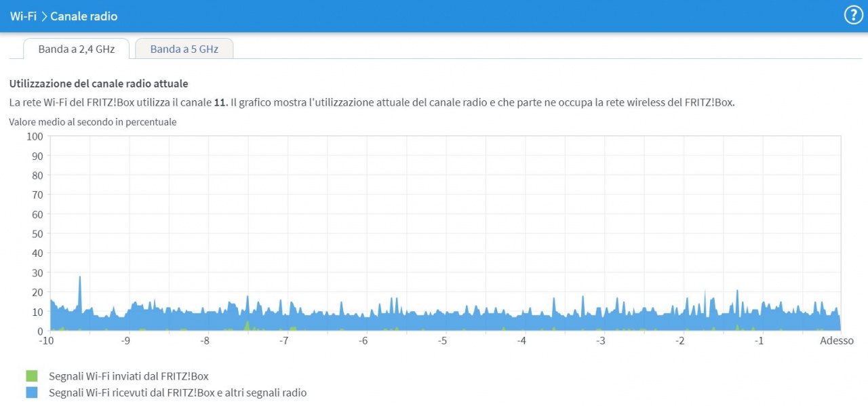Click the green legend color square

point(32,375)
